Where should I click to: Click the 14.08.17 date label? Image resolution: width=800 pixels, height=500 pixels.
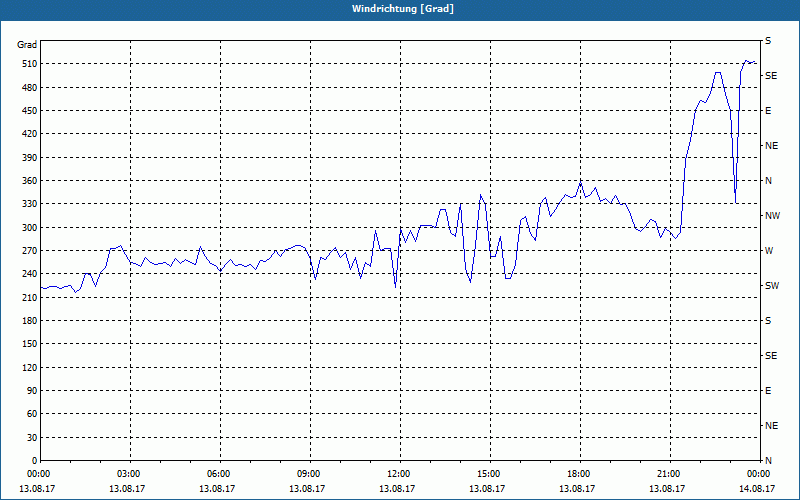tap(757, 488)
